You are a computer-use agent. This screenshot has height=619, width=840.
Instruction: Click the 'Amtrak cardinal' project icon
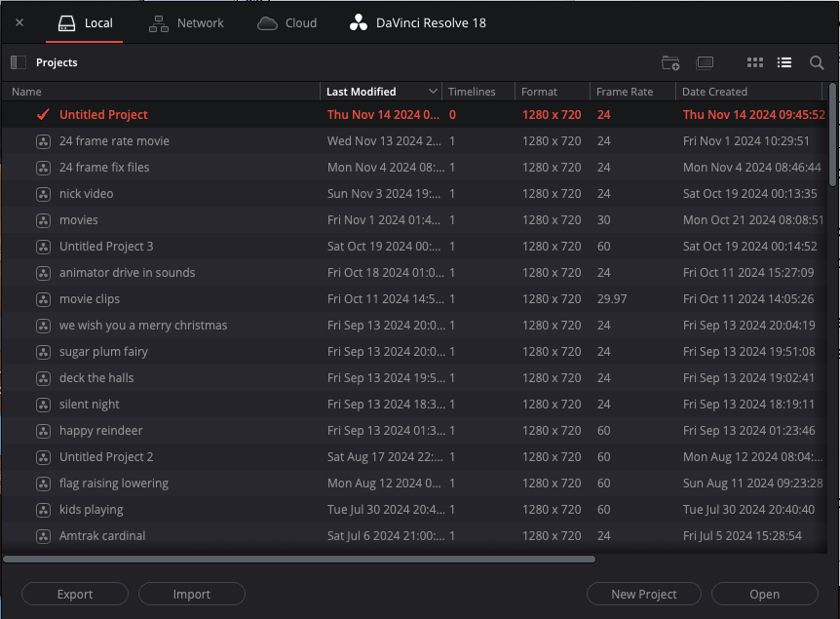point(43,536)
